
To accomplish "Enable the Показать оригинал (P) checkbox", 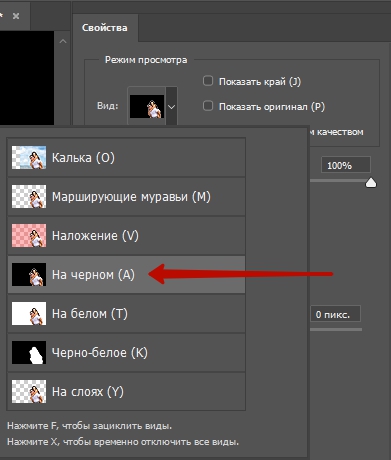I will 208,106.
